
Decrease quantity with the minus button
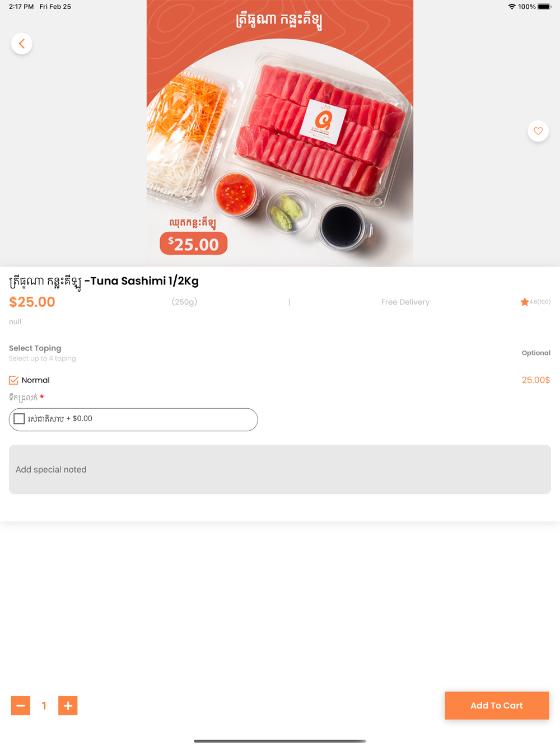pyautogui.click(x=21, y=706)
